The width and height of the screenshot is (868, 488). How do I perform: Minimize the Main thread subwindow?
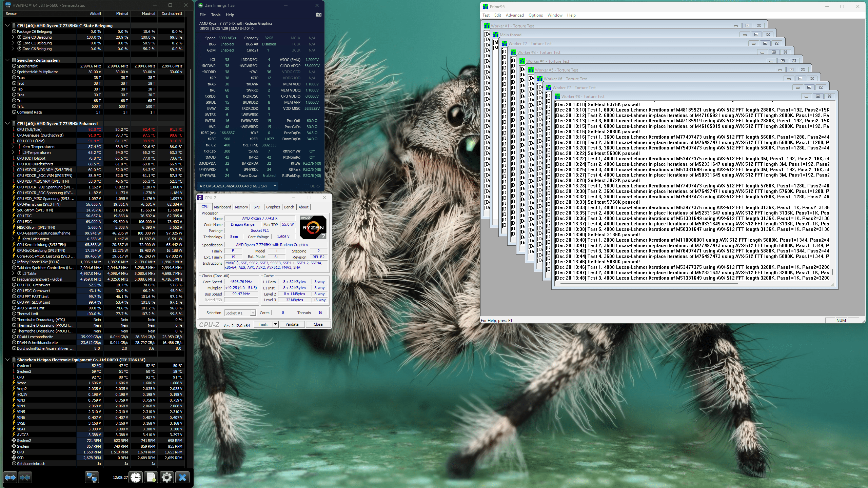click(745, 35)
